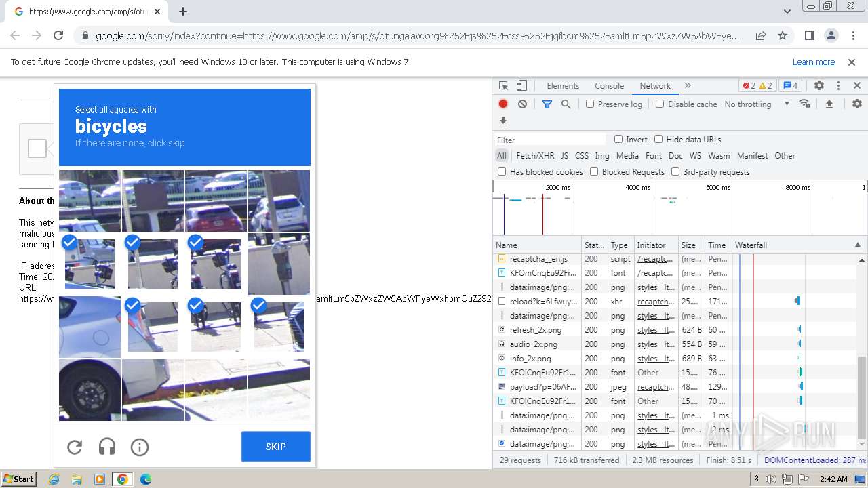868x488 pixels.
Task: Open the 4 issues badge
Action: pyautogui.click(x=790, y=86)
